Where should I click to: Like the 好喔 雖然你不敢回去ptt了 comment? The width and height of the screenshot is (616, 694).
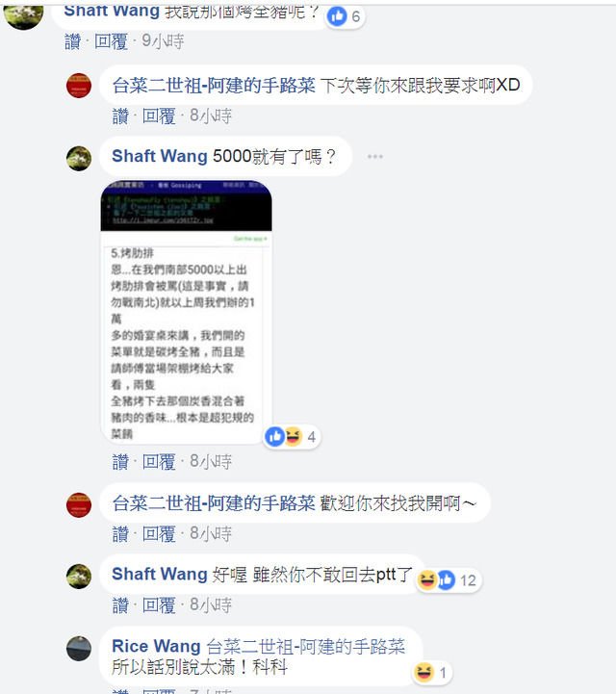pos(120,605)
